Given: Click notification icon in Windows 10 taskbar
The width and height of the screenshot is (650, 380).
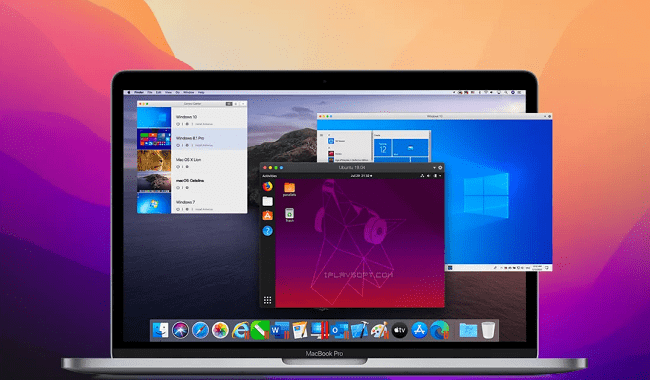Looking at the screenshot, I should coord(547,268).
